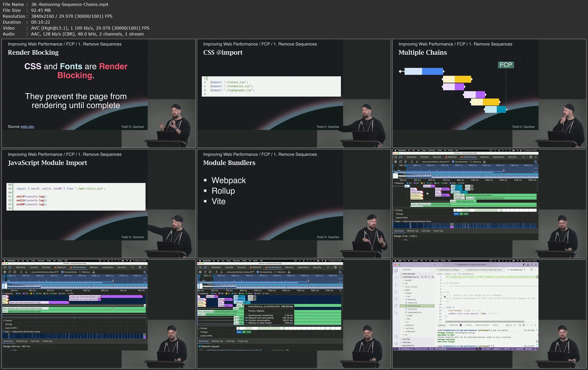Open www.devstickers.shop #2 dropdown, 3:20 PM DevTools frame
Image resolution: width=588 pixels, height=370 pixels.
click(436, 162)
